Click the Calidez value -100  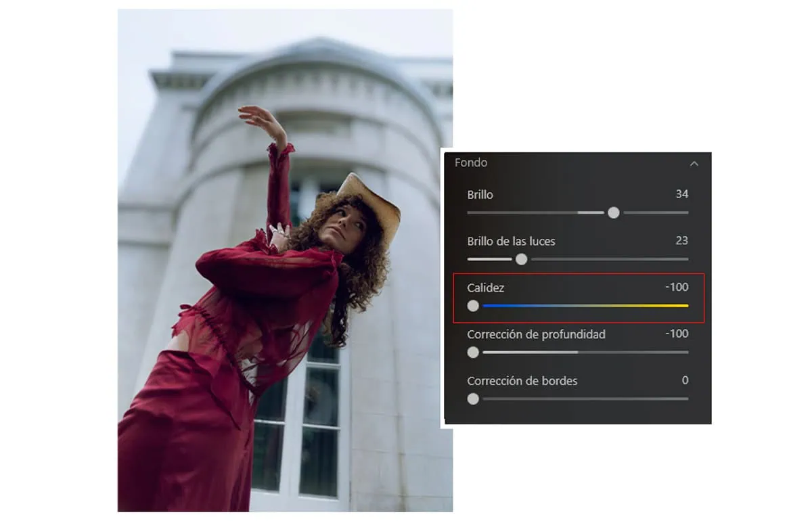677,287
